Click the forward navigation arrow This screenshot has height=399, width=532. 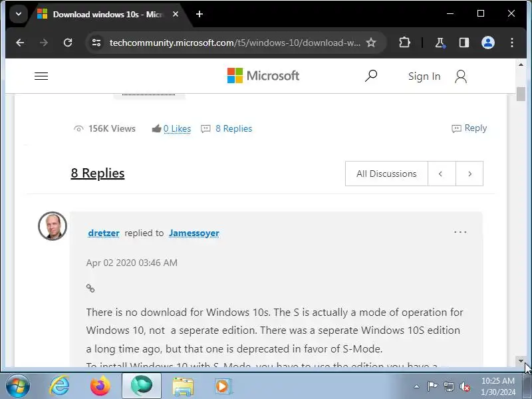[44, 43]
